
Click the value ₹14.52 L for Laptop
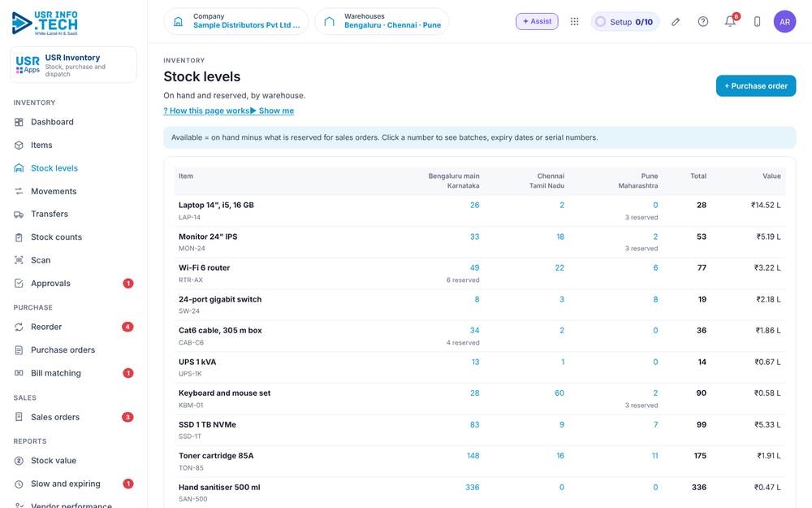[x=766, y=206]
